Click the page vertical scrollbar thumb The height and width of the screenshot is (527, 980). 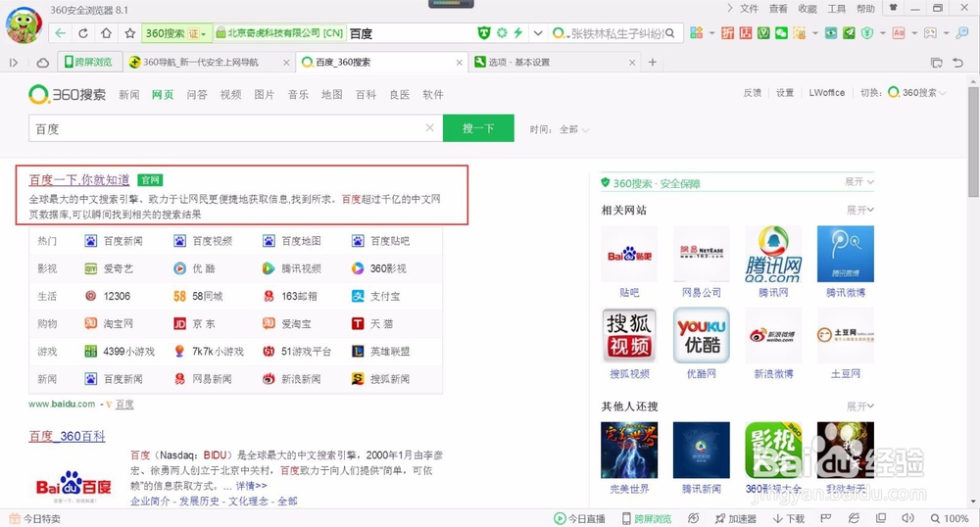[x=973, y=142]
